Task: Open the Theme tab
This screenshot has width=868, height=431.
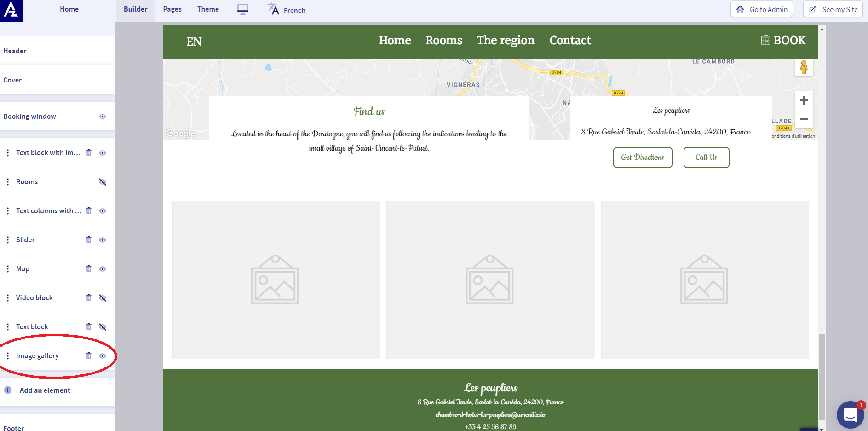Action: point(208,9)
